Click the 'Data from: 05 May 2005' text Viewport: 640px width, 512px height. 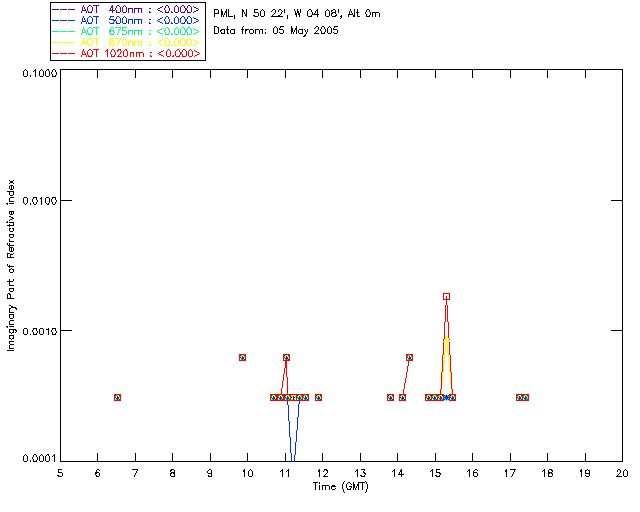276,31
